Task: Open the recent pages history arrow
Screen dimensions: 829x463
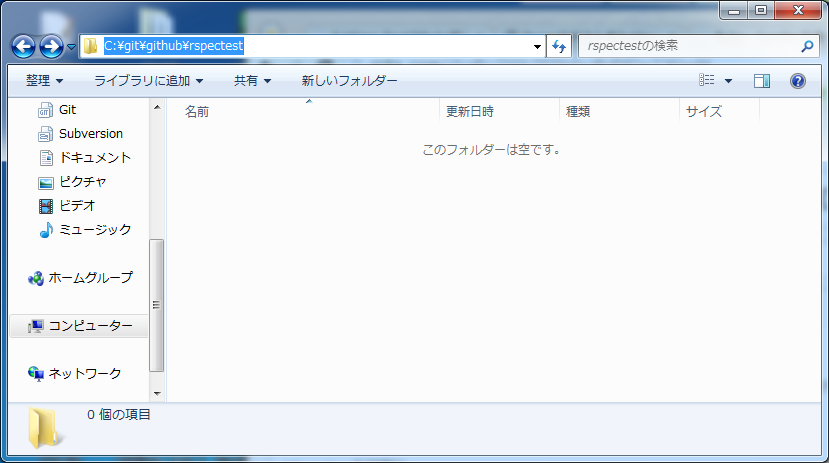Action: (71, 47)
